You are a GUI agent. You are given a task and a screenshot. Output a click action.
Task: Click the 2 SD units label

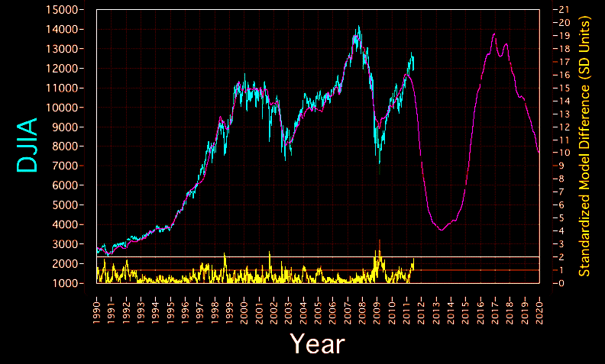coord(561,257)
